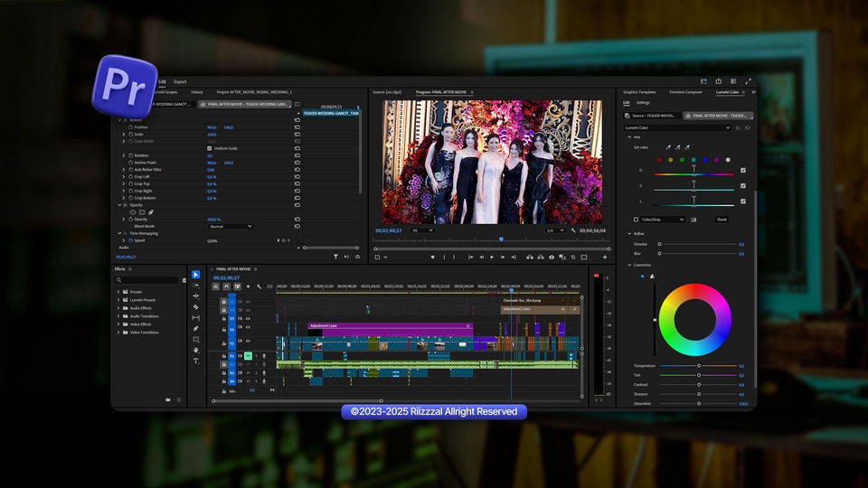Add a marker in the timeline header

(248, 286)
